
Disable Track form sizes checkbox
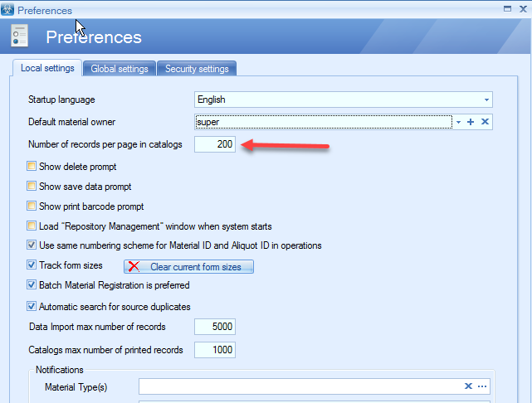point(32,265)
